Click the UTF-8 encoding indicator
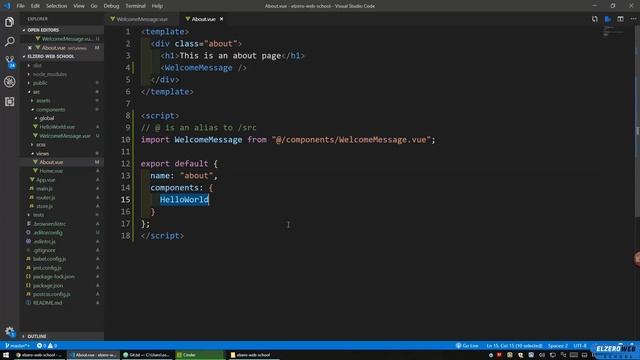This screenshot has height=360, width=640. click(x=580, y=346)
